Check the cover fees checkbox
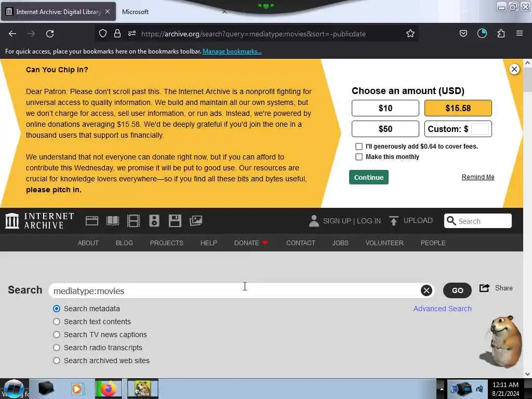 [x=358, y=146]
